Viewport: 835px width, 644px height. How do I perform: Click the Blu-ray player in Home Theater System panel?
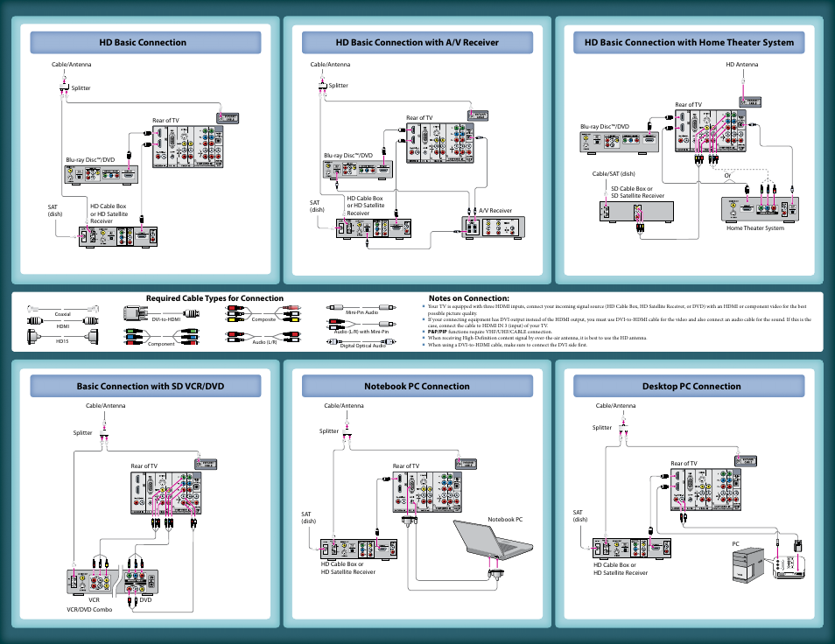pyautogui.click(x=620, y=142)
